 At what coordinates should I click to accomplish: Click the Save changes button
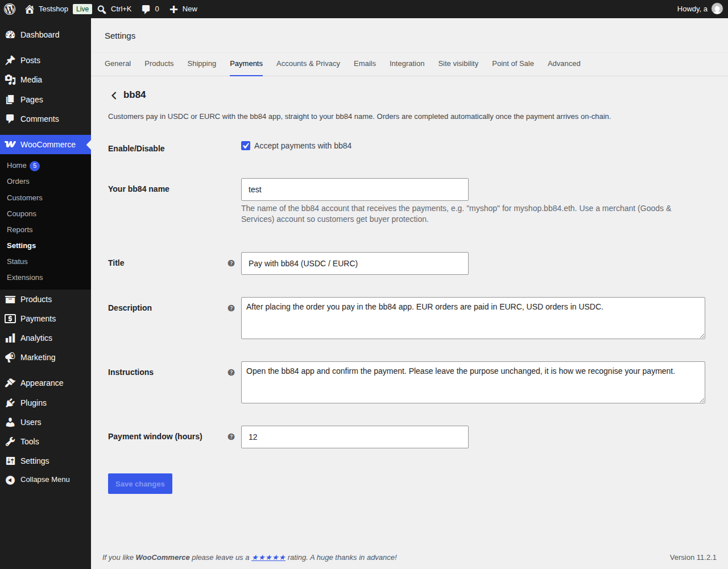[x=140, y=484]
